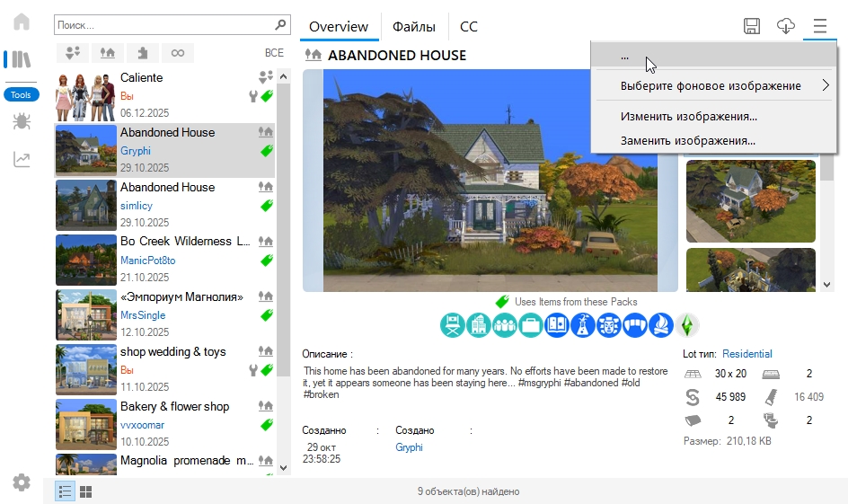This screenshot has height=504, width=848.
Task: Toggle the households filter button
Action: (73, 53)
